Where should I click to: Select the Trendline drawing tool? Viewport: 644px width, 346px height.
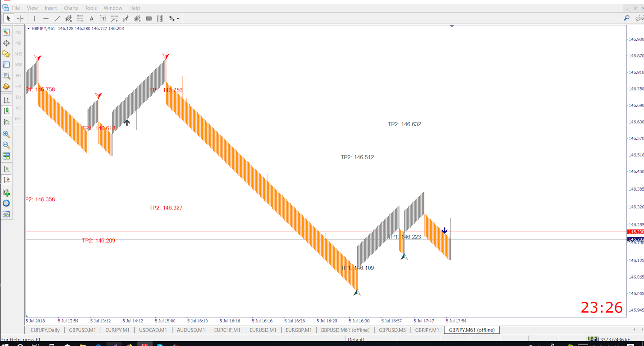57,18
